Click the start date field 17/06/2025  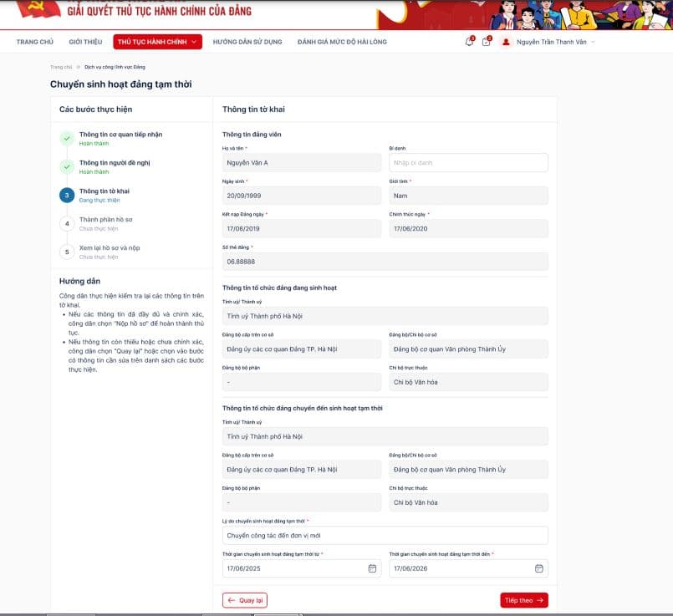pyautogui.click(x=302, y=568)
